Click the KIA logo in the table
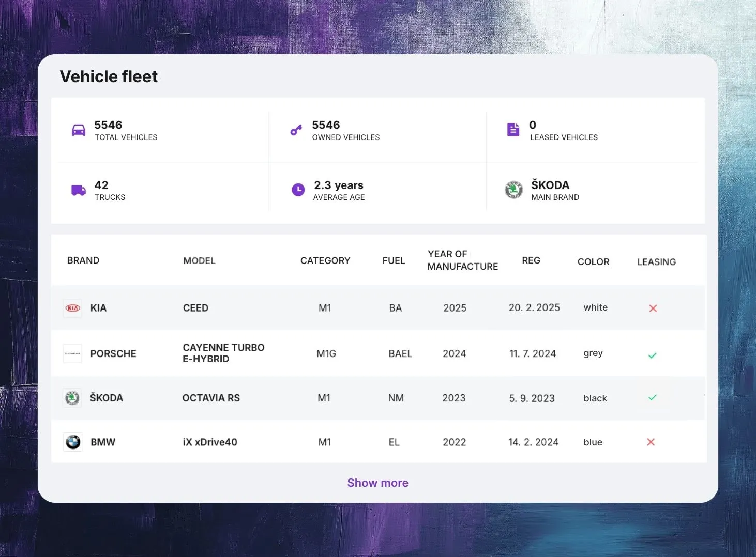This screenshot has width=756, height=557. [72, 308]
